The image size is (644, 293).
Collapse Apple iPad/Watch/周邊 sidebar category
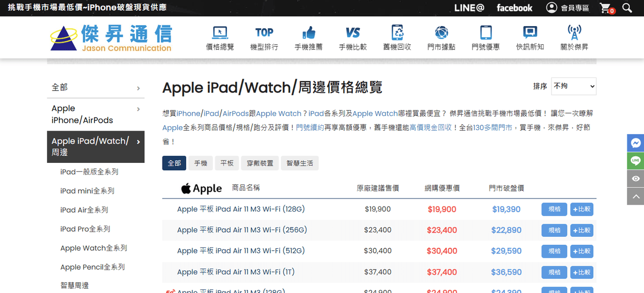96,147
